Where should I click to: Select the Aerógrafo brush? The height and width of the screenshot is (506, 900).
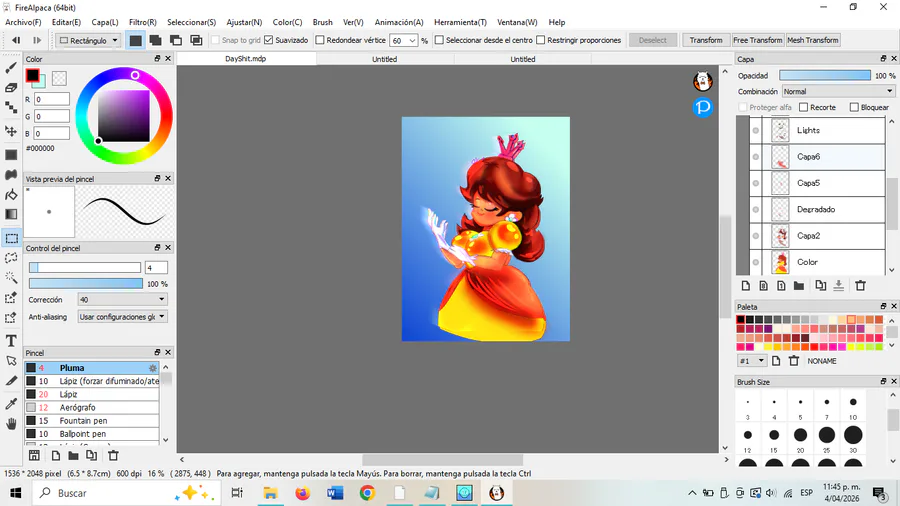[x=92, y=407]
